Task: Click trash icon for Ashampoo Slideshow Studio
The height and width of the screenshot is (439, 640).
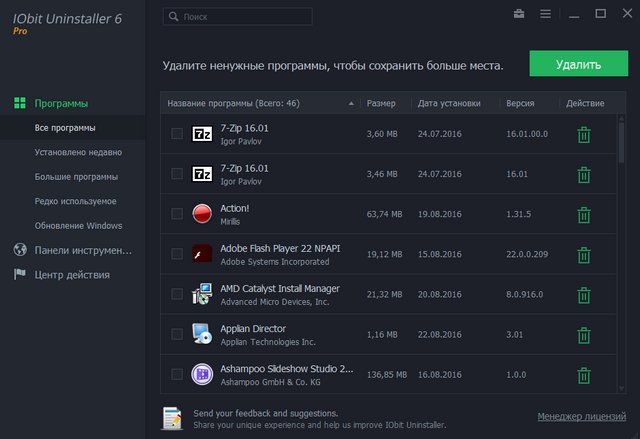Action: click(583, 375)
